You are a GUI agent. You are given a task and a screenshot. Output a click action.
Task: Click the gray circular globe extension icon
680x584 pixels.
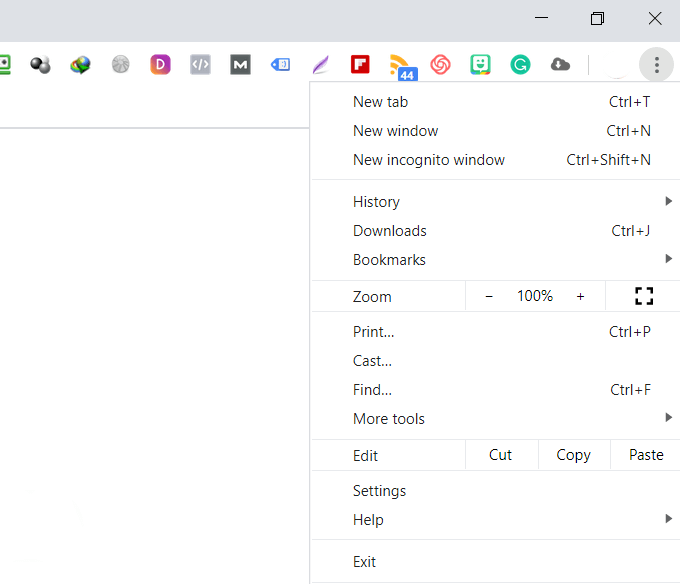point(121,65)
